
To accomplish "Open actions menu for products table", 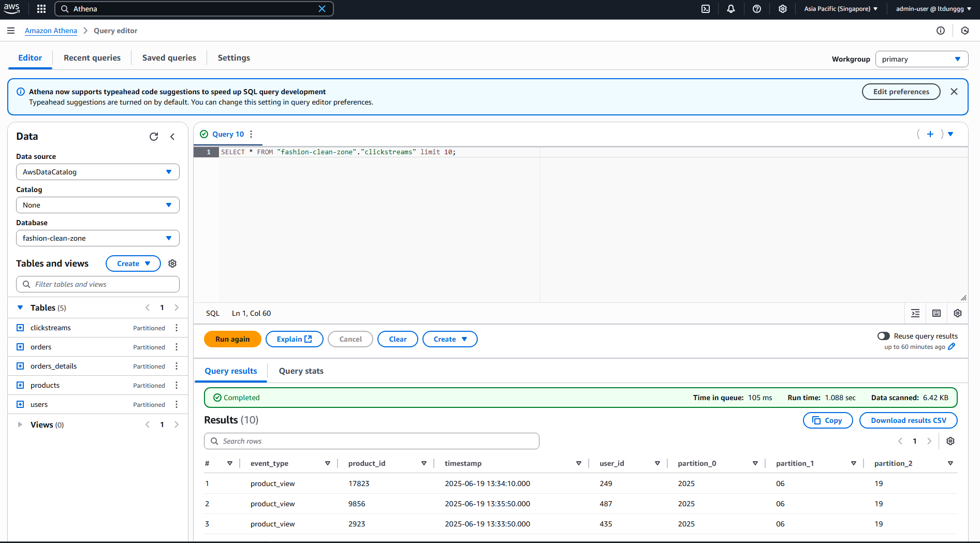I will tap(177, 385).
